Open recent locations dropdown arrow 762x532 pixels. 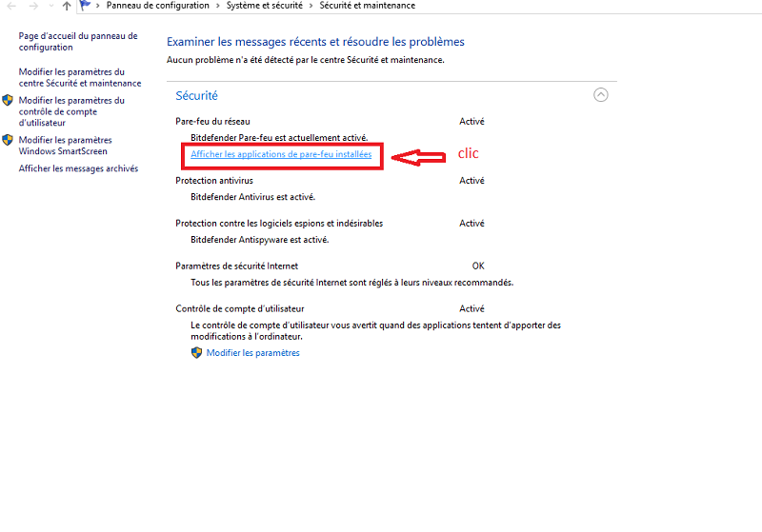click(x=51, y=6)
